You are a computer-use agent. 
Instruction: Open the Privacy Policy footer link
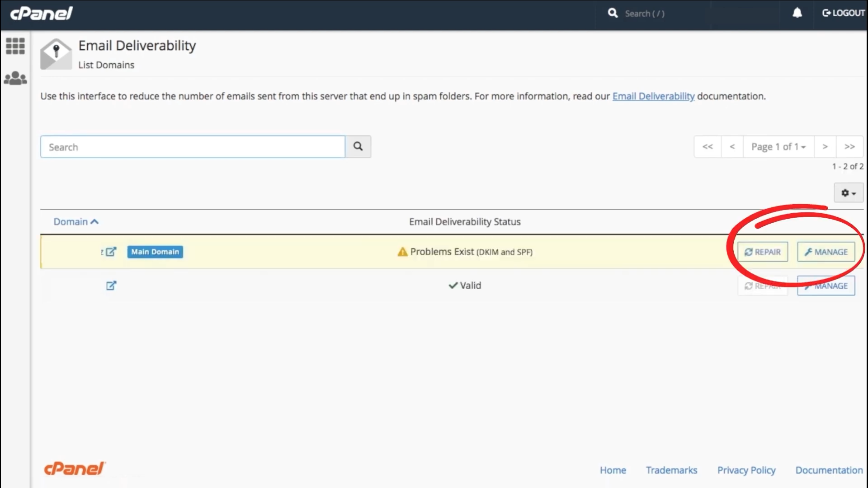point(746,470)
